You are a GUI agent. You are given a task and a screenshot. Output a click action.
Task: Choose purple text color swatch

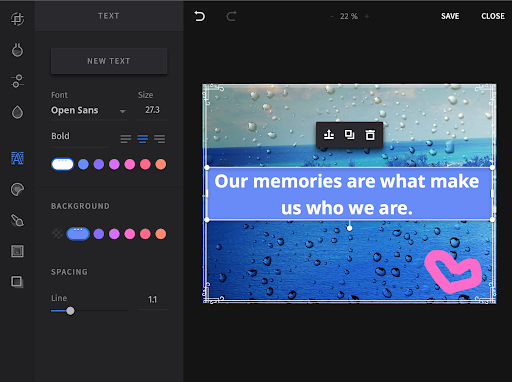99,164
